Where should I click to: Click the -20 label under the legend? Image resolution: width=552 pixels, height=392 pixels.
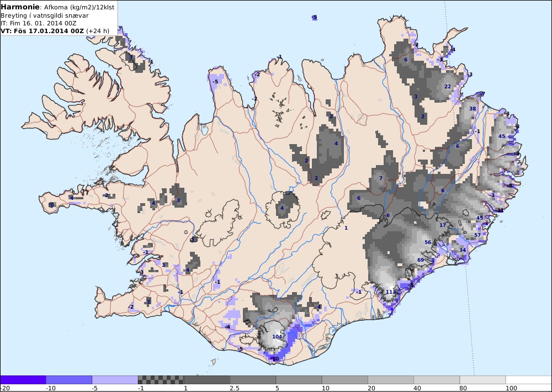[5, 388]
